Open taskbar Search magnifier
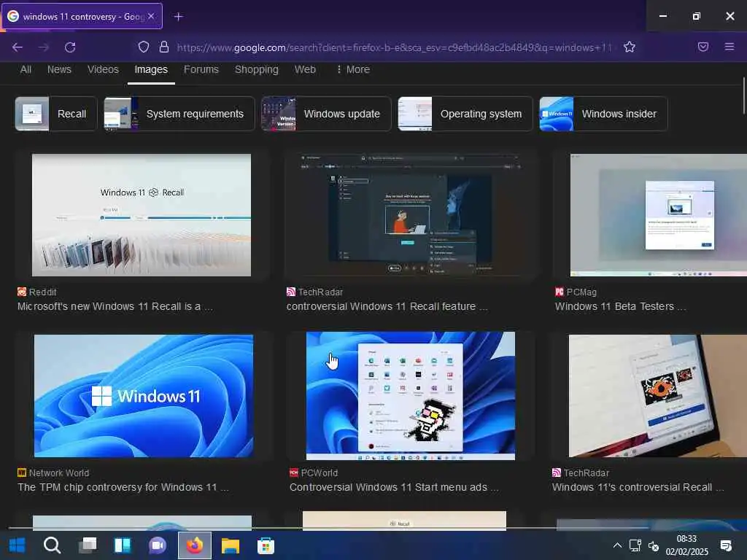The height and width of the screenshot is (560, 747). (52, 545)
